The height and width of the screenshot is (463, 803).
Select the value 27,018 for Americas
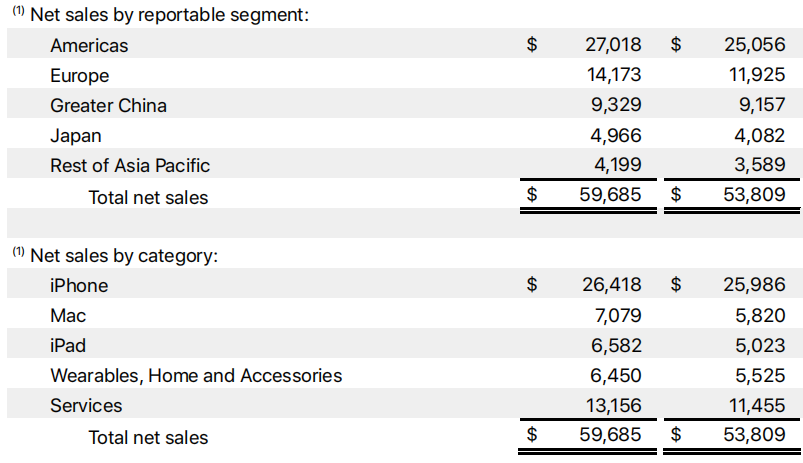(x=610, y=45)
